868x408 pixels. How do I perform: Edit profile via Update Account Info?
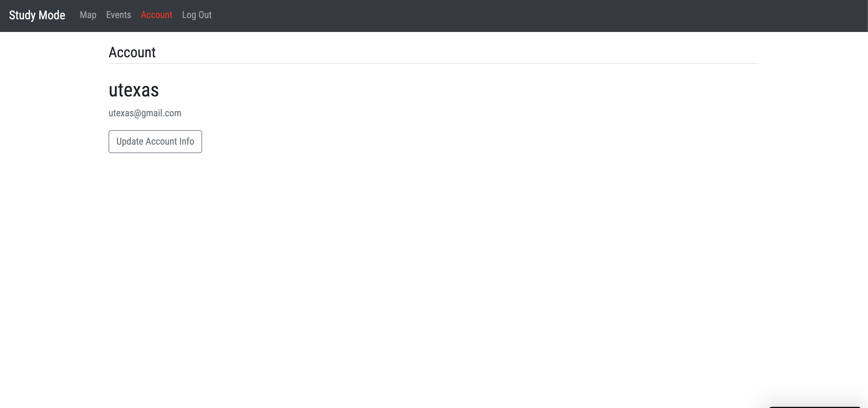[155, 141]
